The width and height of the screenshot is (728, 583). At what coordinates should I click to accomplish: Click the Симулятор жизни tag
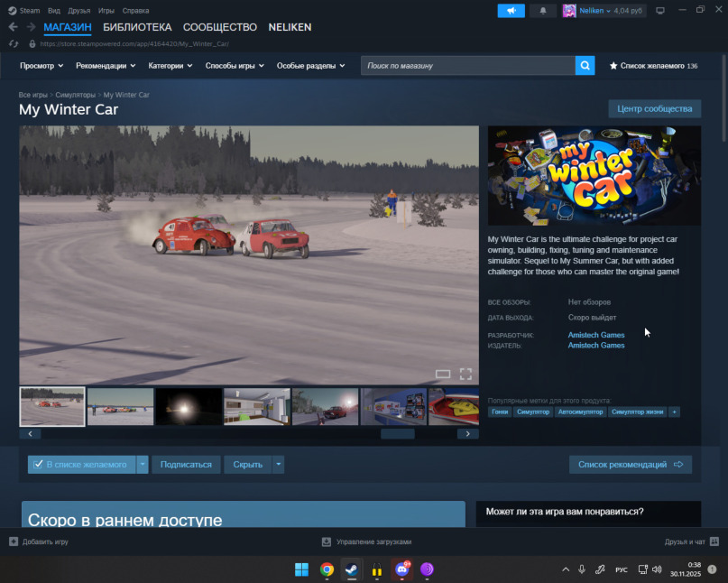(637, 412)
